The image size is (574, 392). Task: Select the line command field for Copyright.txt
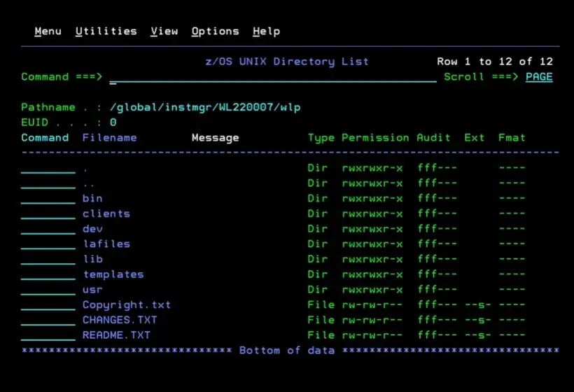tap(48, 305)
